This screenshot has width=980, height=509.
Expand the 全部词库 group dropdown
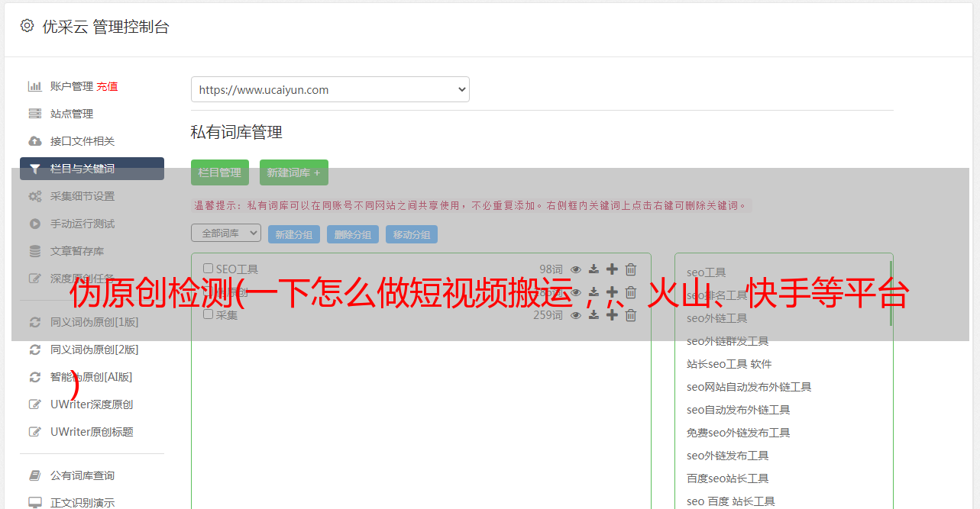(x=226, y=233)
